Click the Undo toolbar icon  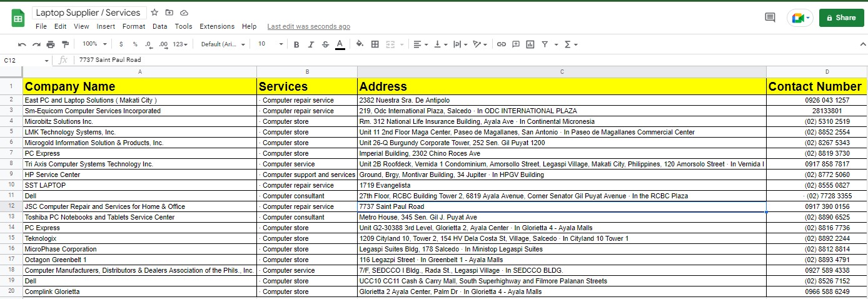(22, 44)
